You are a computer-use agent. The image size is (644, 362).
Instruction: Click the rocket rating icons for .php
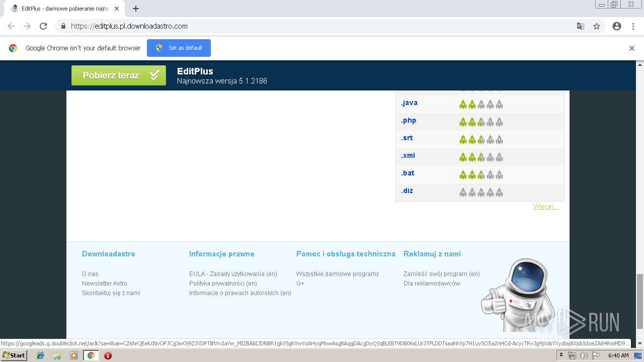pyautogui.click(x=481, y=122)
